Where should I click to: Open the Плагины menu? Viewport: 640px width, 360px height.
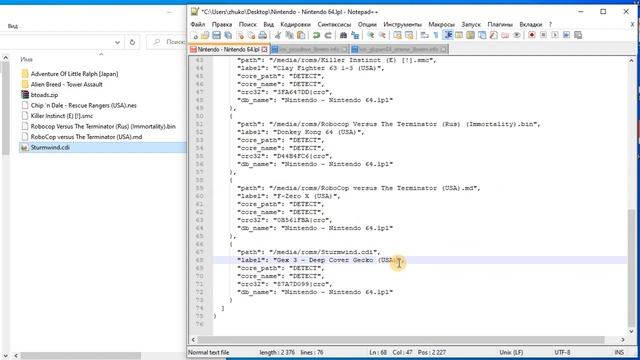point(500,24)
